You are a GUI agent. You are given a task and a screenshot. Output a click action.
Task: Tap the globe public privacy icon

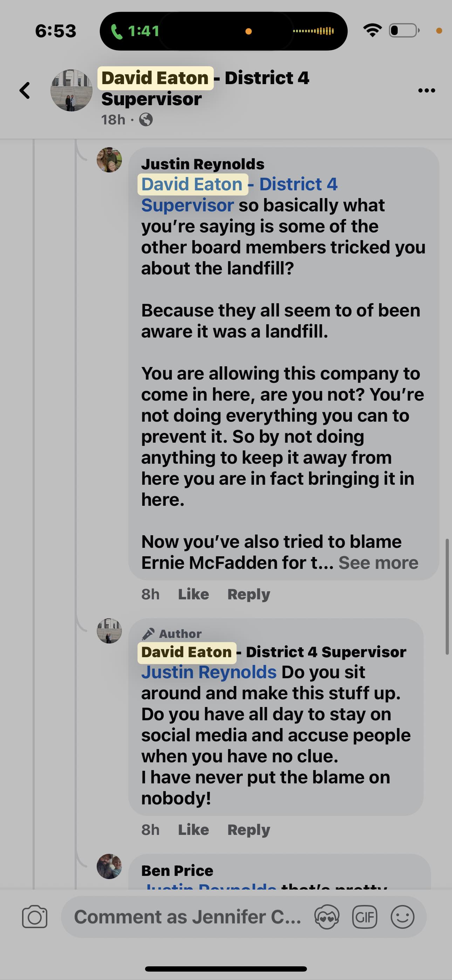point(146,120)
